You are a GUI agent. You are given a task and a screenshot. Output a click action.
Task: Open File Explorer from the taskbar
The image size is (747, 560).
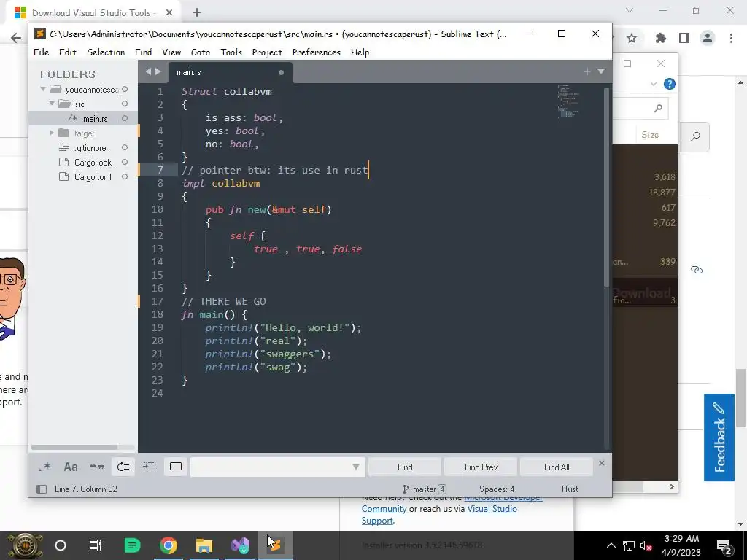pos(204,545)
